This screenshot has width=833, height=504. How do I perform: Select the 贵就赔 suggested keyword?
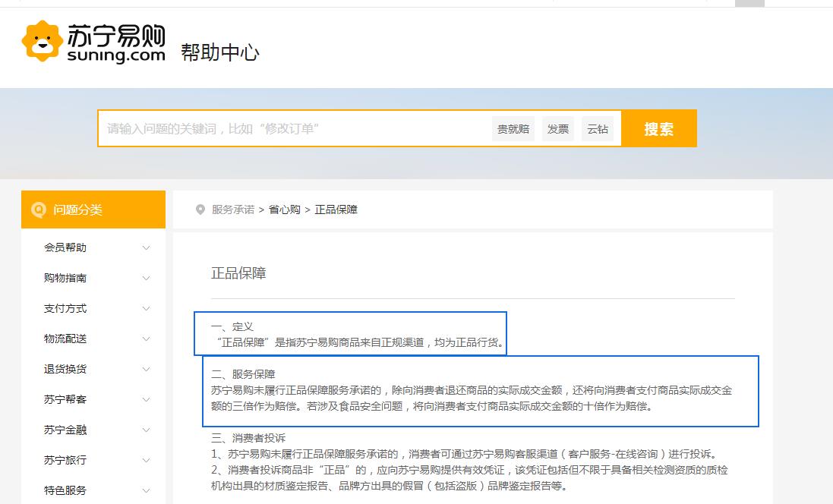pos(513,129)
